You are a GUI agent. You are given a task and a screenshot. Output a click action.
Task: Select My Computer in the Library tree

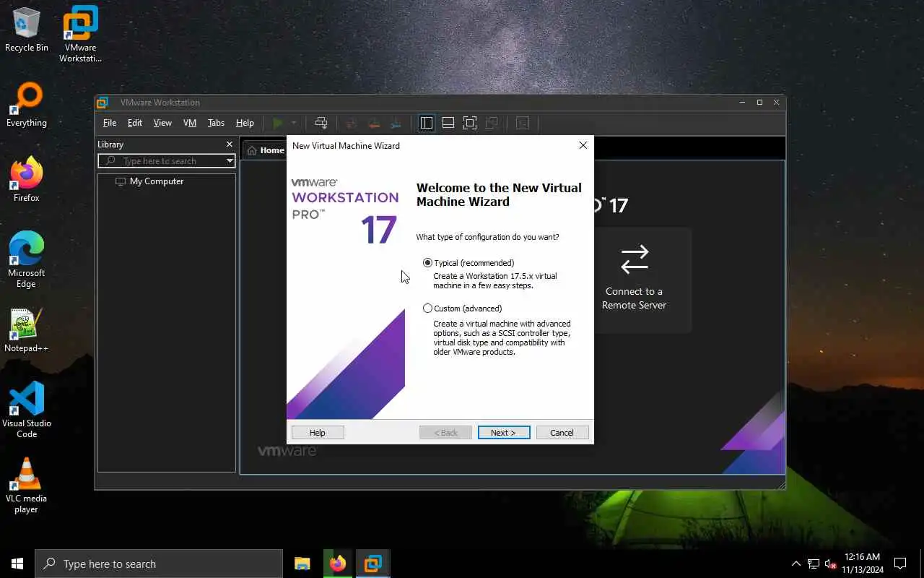pos(157,181)
